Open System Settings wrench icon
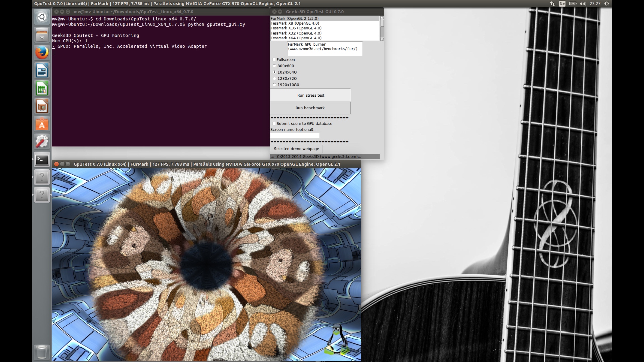The width and height of the screenshot is (644, 362). (42, 142)
